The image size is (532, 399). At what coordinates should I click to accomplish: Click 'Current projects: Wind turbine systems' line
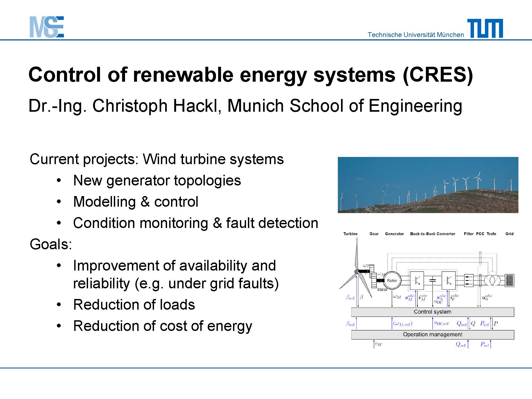click(157, 159)
